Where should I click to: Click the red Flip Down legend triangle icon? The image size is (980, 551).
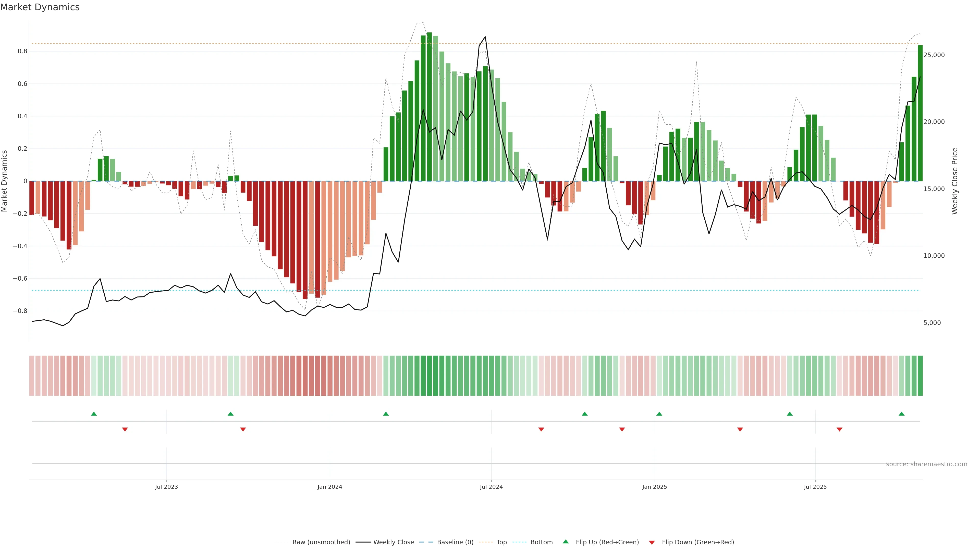click(652, 542)
